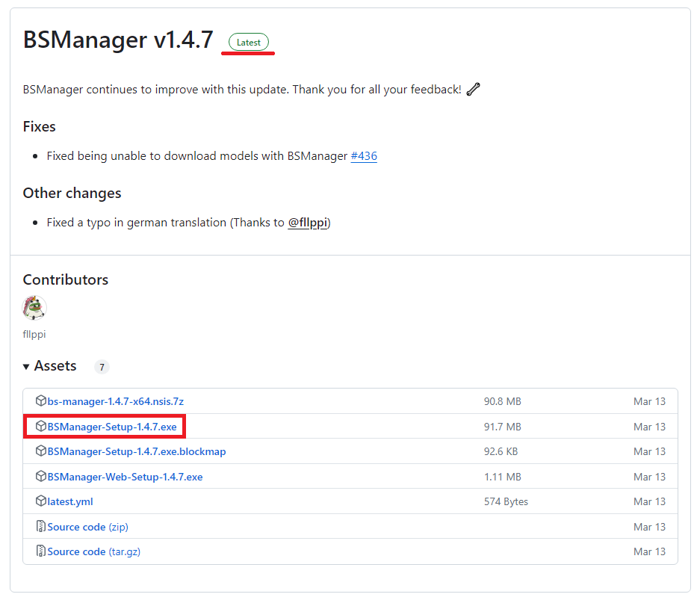
Task: Click the Fixes heading
Action: 40,127
